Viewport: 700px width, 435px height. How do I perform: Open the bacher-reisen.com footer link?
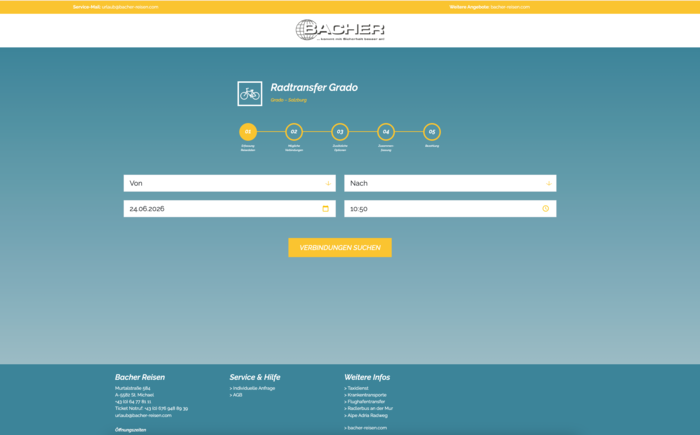(x=367, y=428)
